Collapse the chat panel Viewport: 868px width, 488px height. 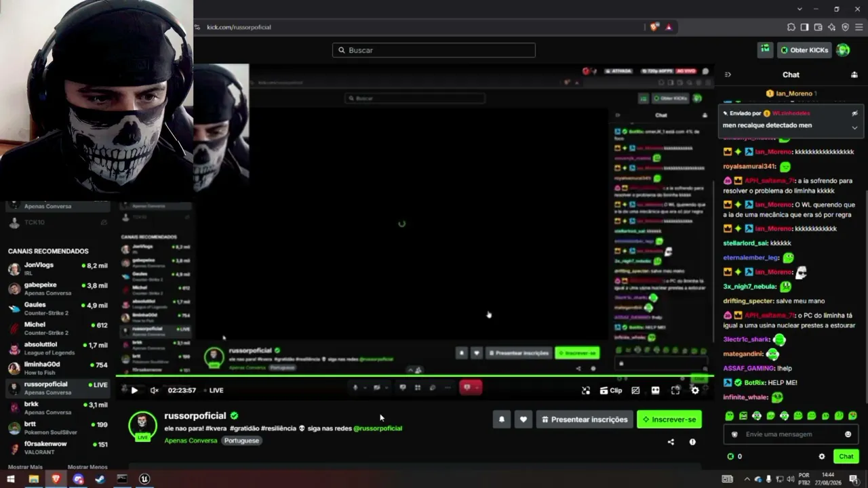(728, 75)
